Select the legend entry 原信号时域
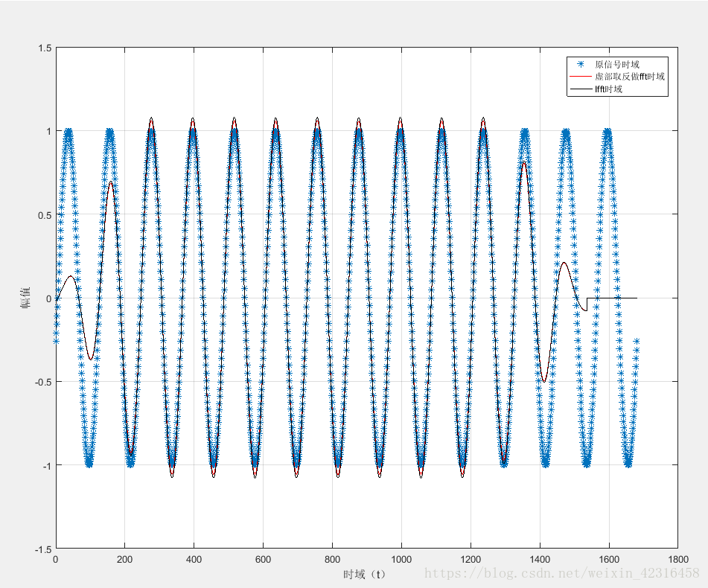 (x=616, y=65)
